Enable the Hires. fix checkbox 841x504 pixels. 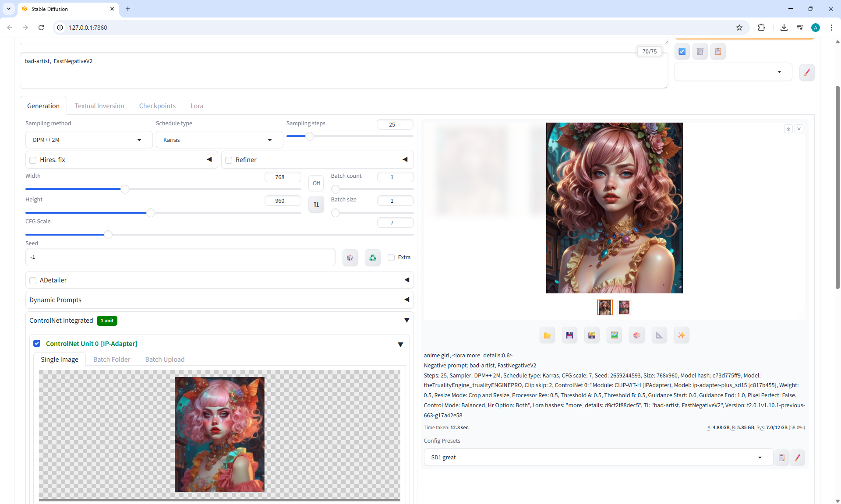(x=33, y=160)
